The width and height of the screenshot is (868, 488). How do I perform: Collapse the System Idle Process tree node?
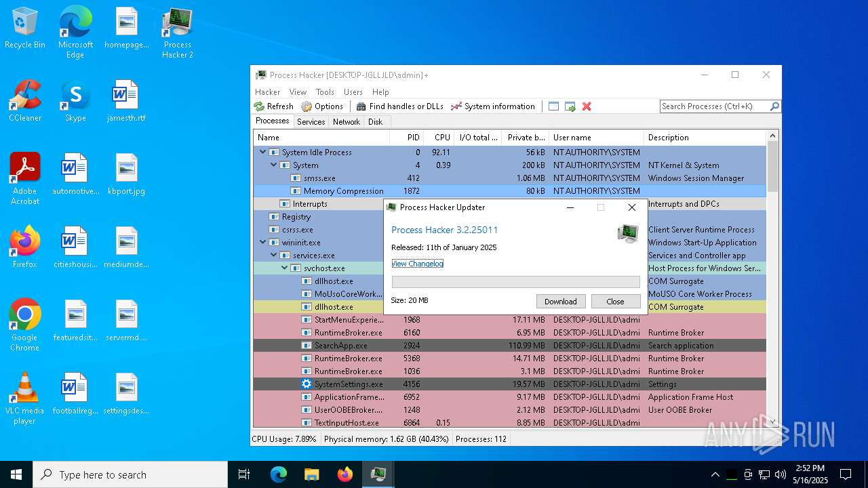click(263, 152)
